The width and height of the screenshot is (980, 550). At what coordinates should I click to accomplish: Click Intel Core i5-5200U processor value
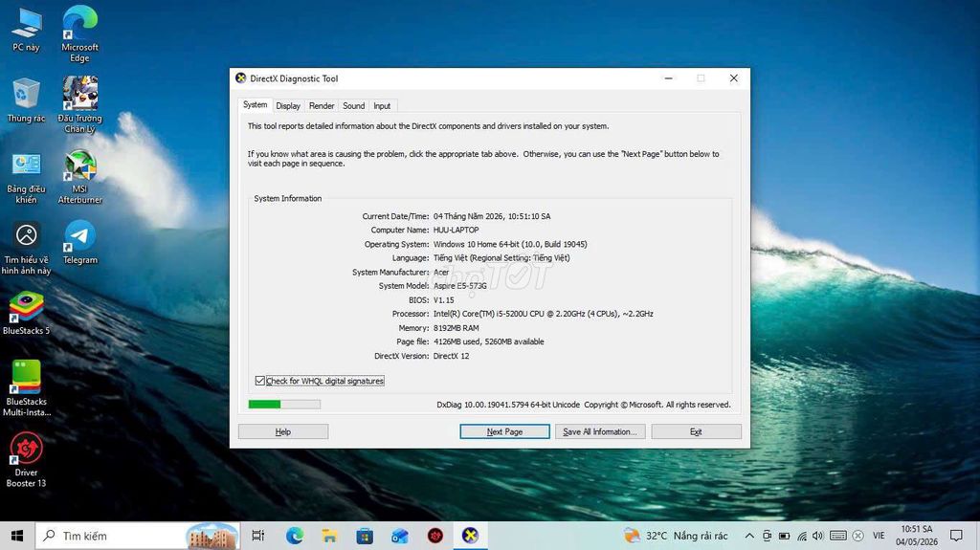[544, 314]
